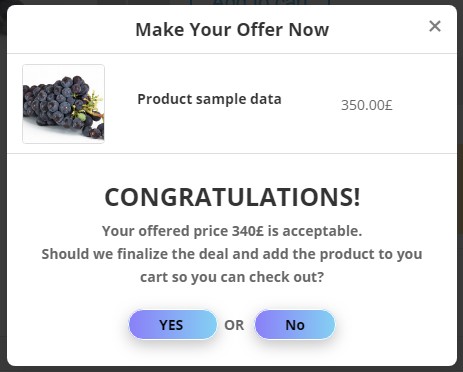
Task: Click the CONGRATULATIONS! heading
Action: (232, 197)
